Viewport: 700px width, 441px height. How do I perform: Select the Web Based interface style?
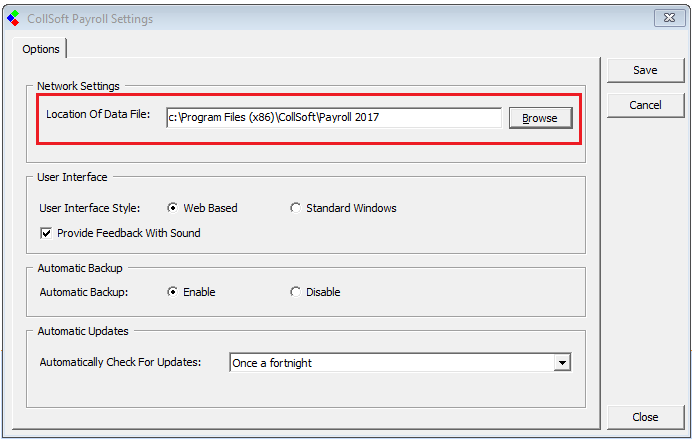pos(173,208)
